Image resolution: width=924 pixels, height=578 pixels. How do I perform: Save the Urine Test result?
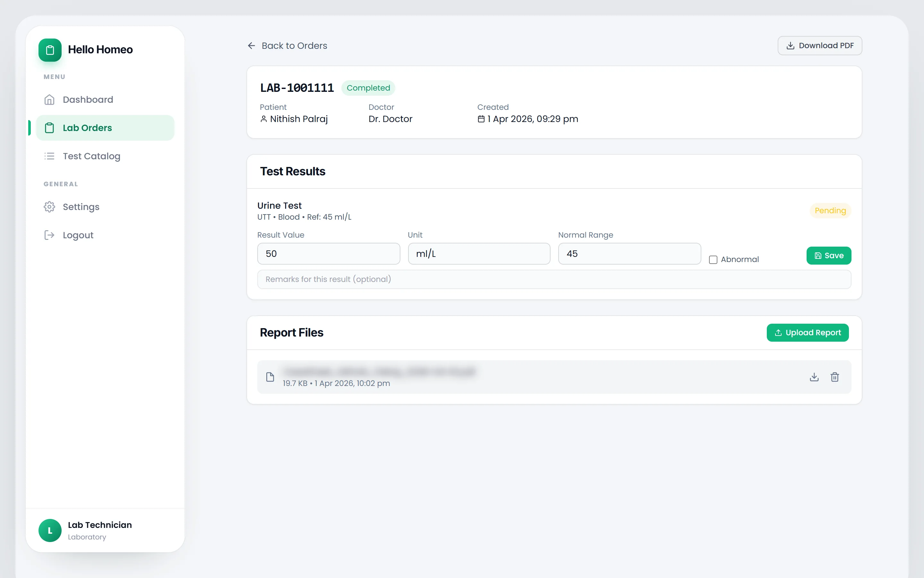point(828,255)
